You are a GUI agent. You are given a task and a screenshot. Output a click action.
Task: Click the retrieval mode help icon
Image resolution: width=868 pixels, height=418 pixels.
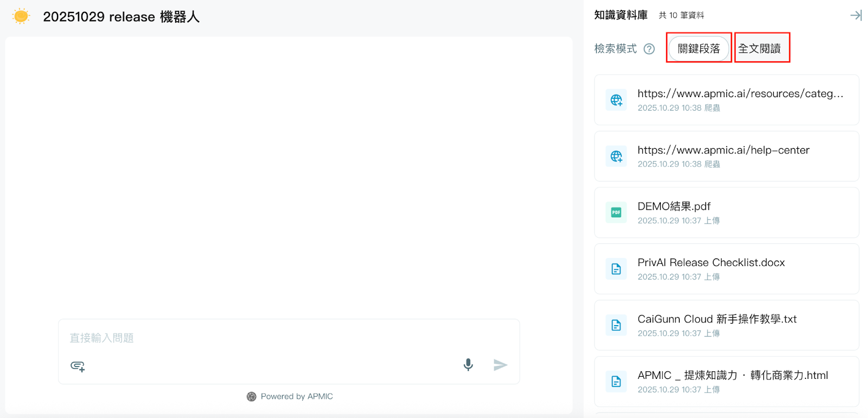click(x=649, y=49)
